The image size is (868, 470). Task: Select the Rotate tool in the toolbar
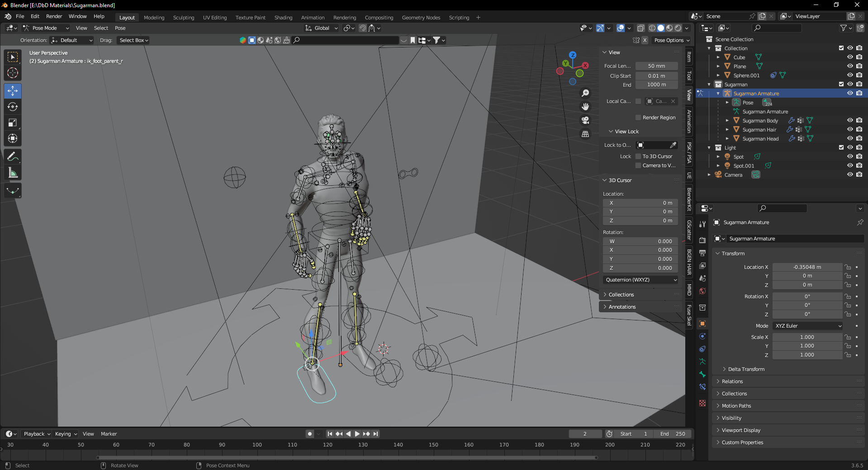[13, 107]
